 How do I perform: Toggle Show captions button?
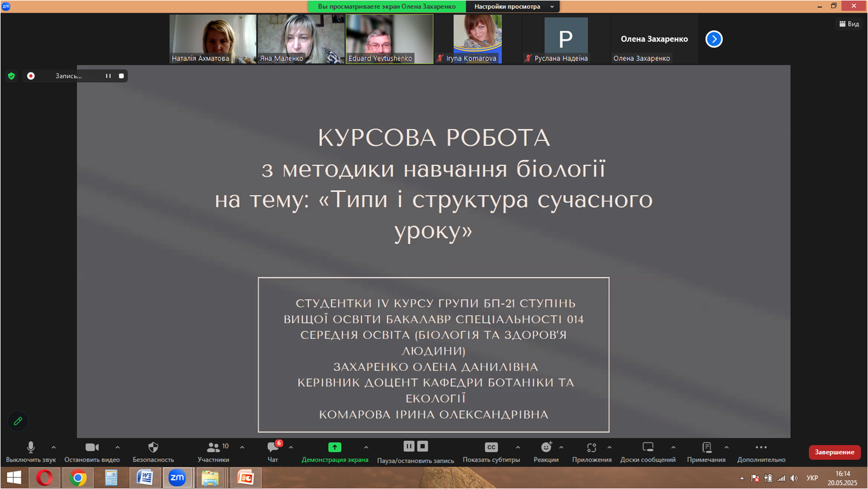[491, 448]
